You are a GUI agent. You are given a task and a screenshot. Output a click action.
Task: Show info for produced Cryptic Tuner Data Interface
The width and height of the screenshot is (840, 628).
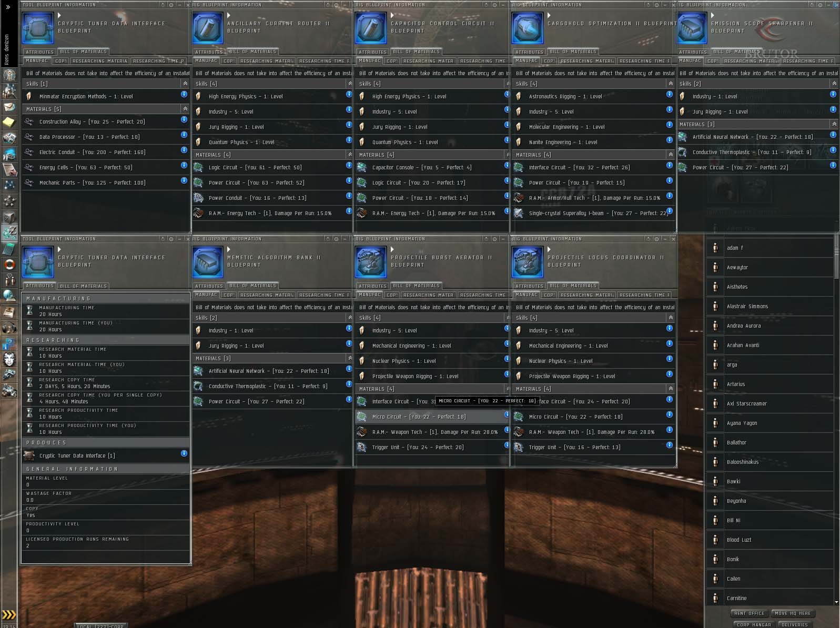point(184,453)
